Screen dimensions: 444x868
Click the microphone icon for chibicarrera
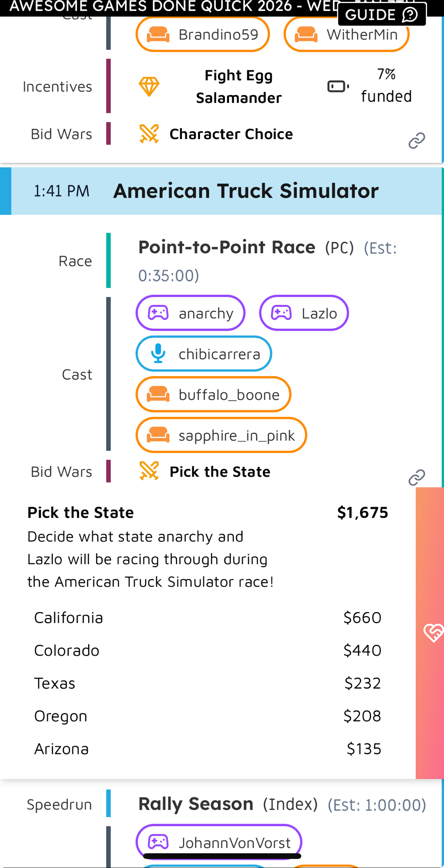[158, 353]
